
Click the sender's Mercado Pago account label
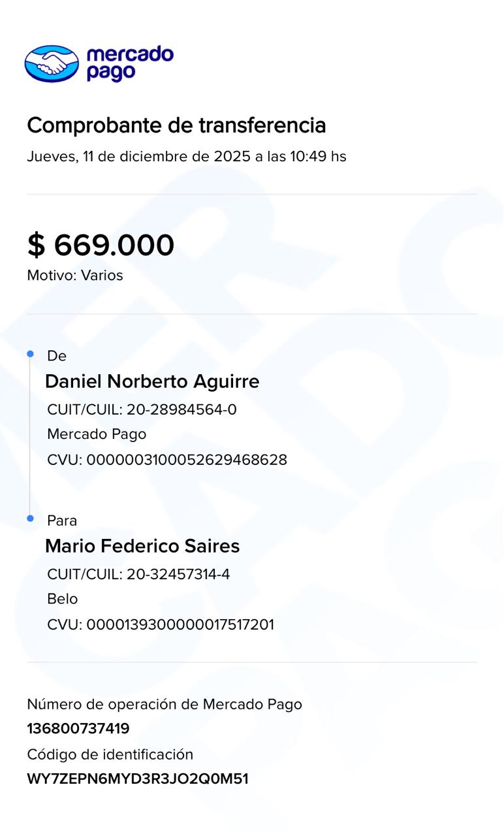click(97, 434)
